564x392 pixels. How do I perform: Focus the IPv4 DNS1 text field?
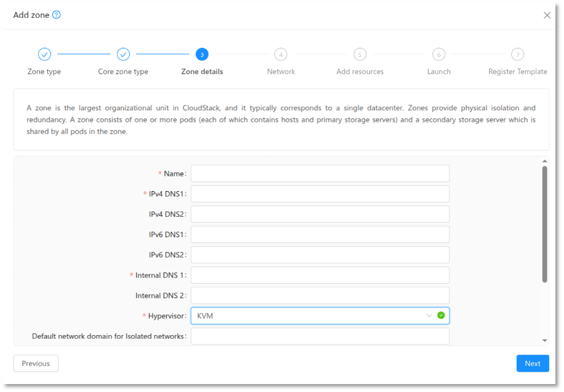(319, 194)
